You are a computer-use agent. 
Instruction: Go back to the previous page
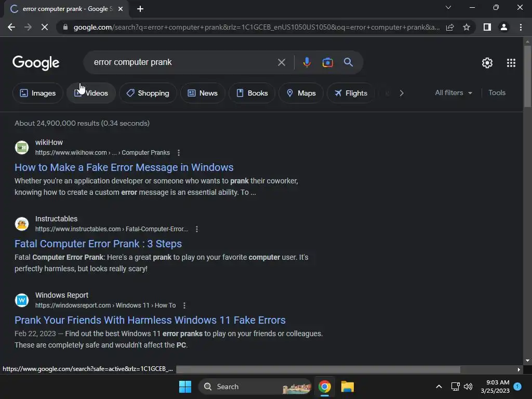pyautogui.click(x=11, y=27)
